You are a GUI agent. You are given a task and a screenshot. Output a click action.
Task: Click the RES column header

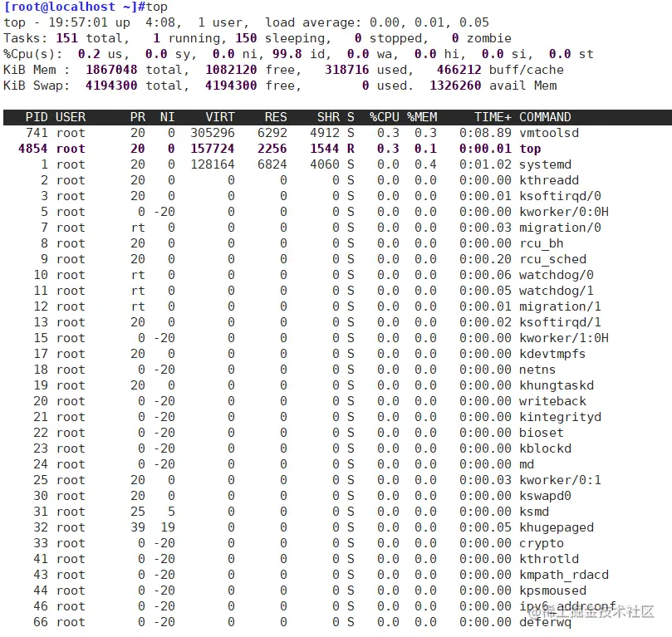point(276,117)
